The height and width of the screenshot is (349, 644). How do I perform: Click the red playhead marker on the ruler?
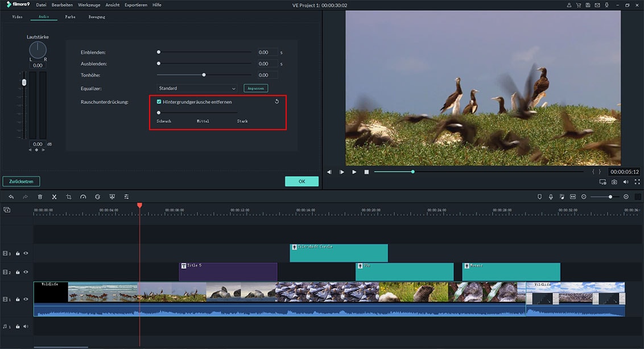click(x=139, y=205)
